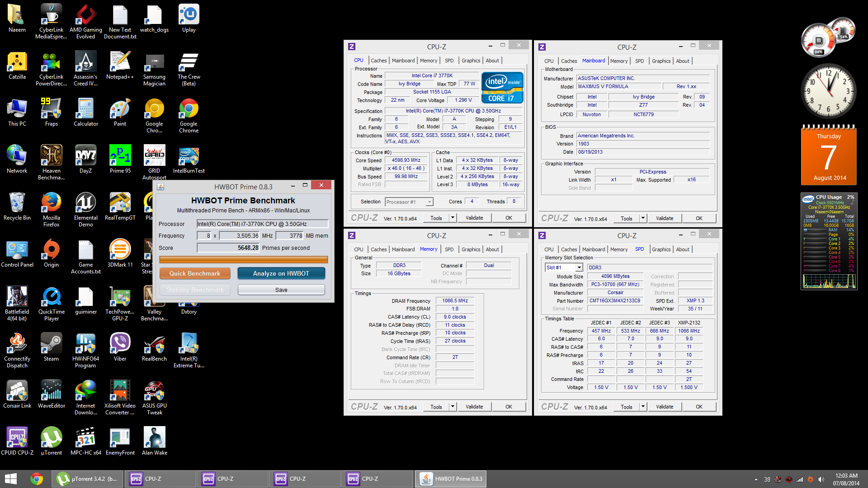
Task: Open CPUID CPU-Z desktop icon
Action: (17, 441)
